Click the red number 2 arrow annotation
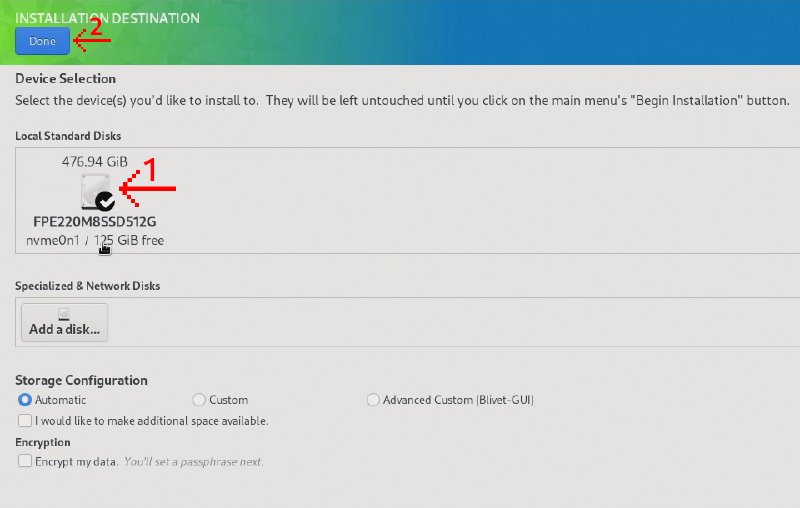This screenshot has width=800, height=508. 90,34
